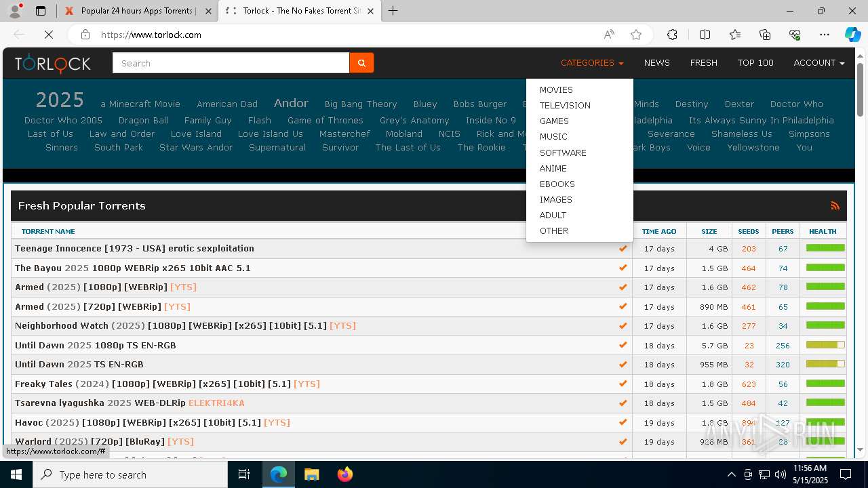Screen dimensions: 868x488
Task: Sort by the SEEDS column header
Action: pos(748,231)
